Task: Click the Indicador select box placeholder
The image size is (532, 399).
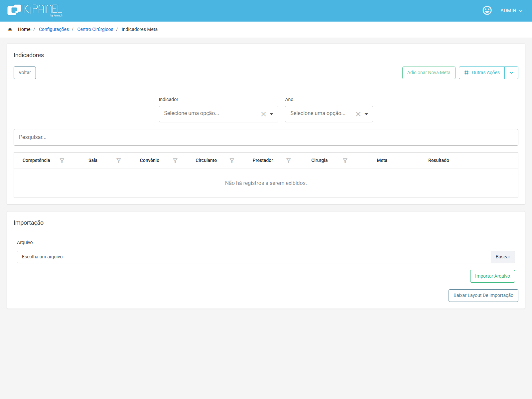Action: click(192, 113)
